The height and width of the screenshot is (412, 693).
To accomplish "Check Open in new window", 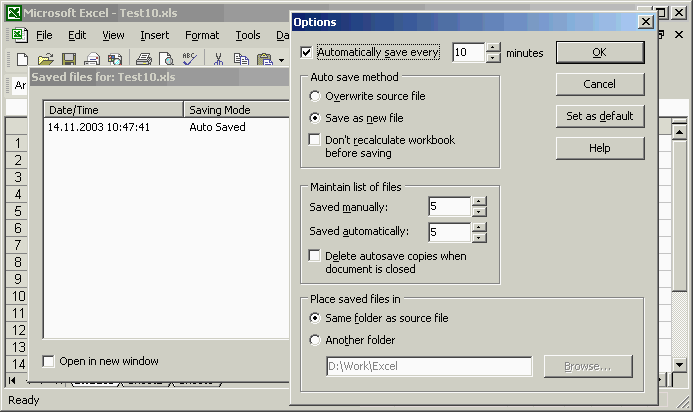I will (49, 361).
